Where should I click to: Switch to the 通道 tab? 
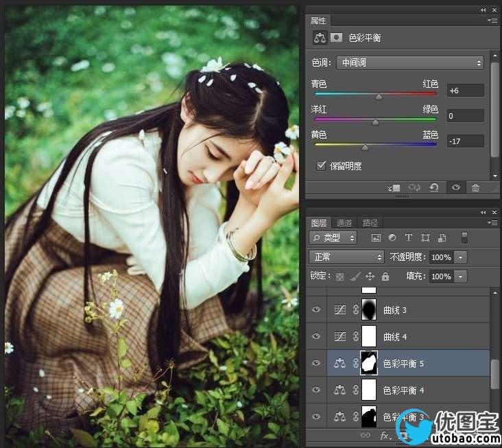coord(344,223)
